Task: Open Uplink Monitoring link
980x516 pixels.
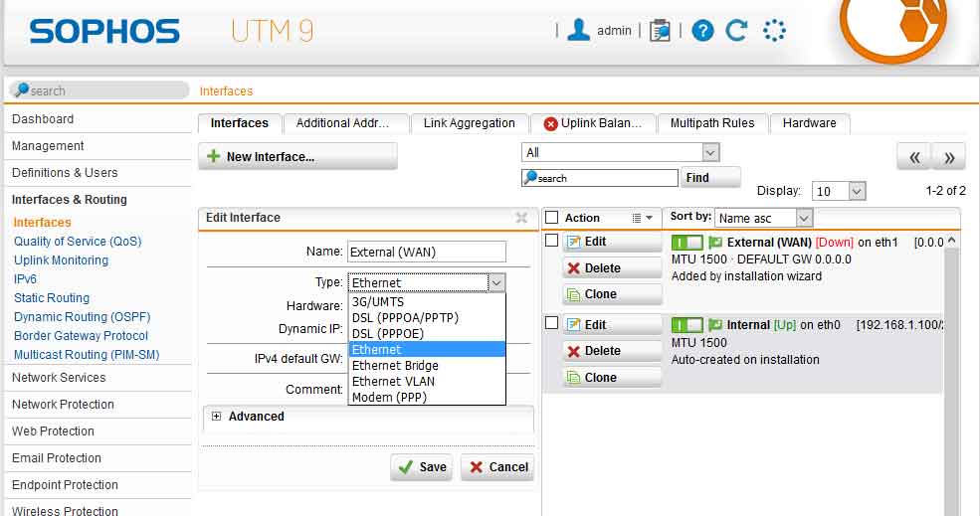Action: pos(62,259)
